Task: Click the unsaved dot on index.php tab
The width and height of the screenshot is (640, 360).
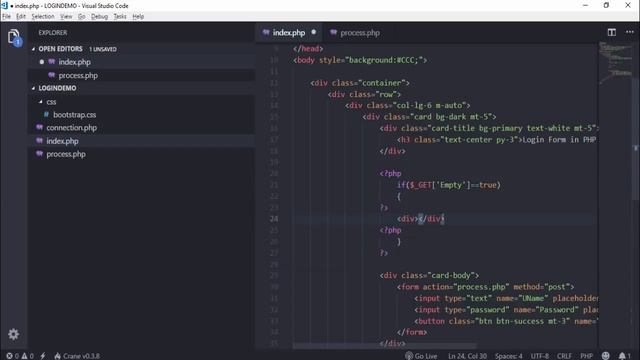Action: 313,32
